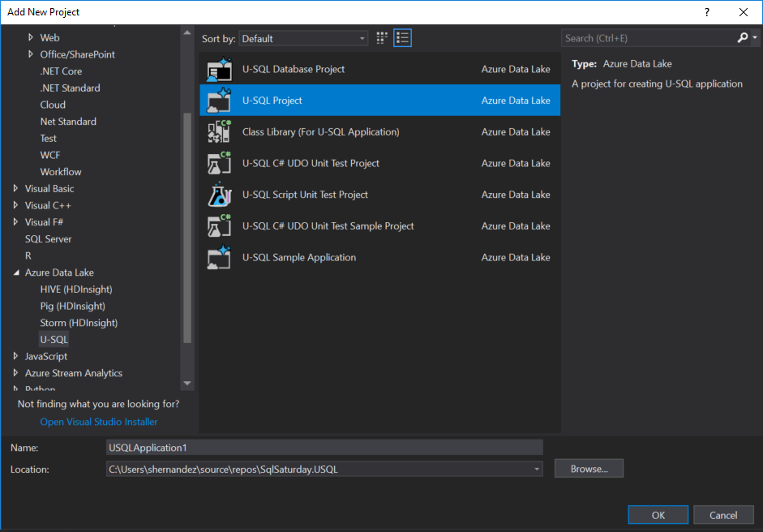Click the search magnifier icon

pos(743,37)
